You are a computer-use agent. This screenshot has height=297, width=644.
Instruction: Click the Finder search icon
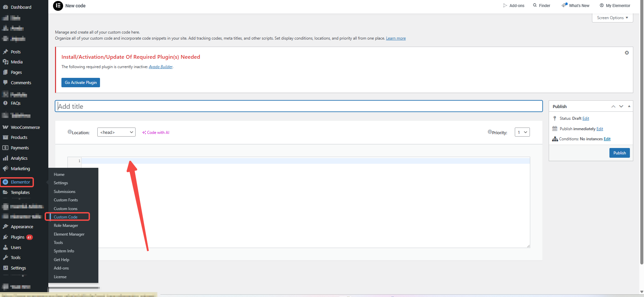(535, 5)
